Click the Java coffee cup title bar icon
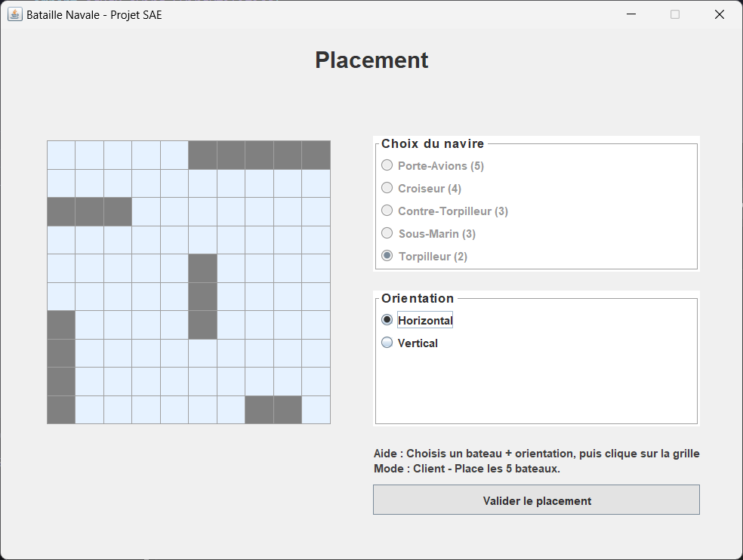This screenshot has width=743, height=560. 14,14
